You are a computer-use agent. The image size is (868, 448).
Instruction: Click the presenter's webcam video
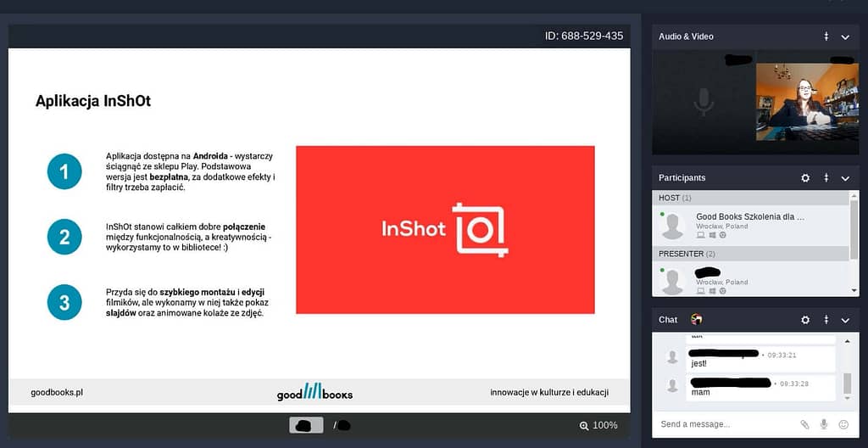click(808, 102)
